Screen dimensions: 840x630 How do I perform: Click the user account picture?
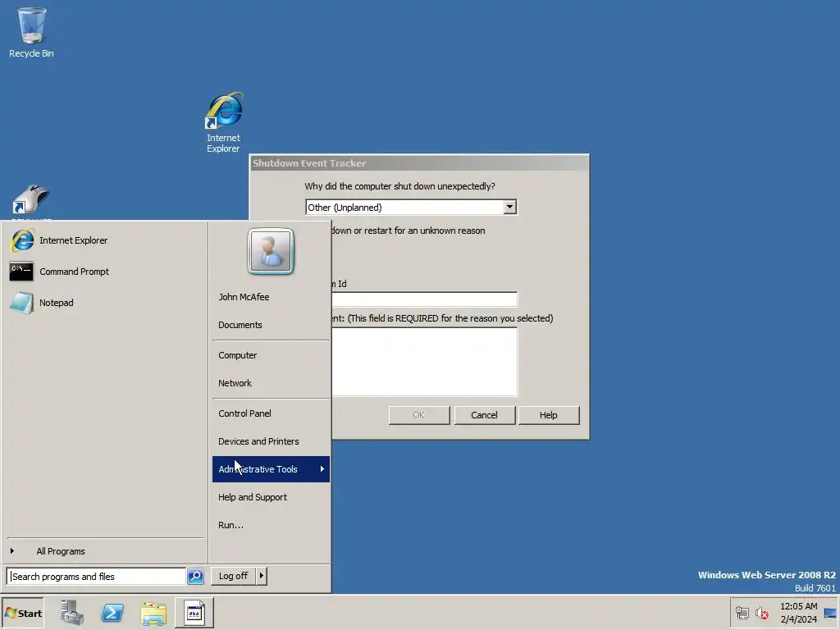271,251
